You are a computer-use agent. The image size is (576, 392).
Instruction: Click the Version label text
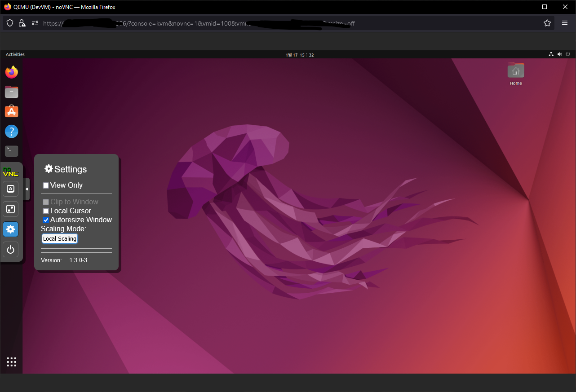pos(51,260)
